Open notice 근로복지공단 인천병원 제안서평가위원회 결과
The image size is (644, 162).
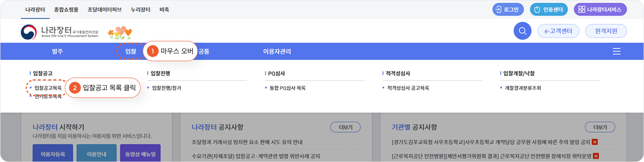click(491, 156)
